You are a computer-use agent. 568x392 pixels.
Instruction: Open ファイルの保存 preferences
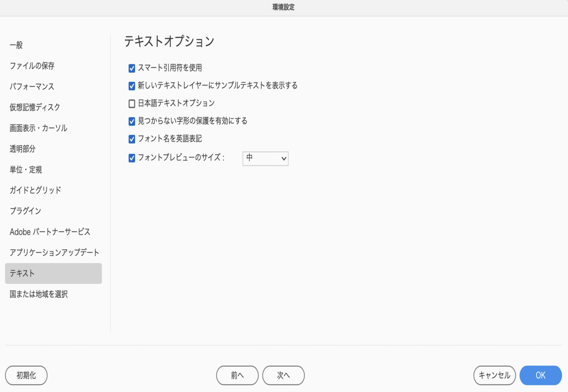32,66
